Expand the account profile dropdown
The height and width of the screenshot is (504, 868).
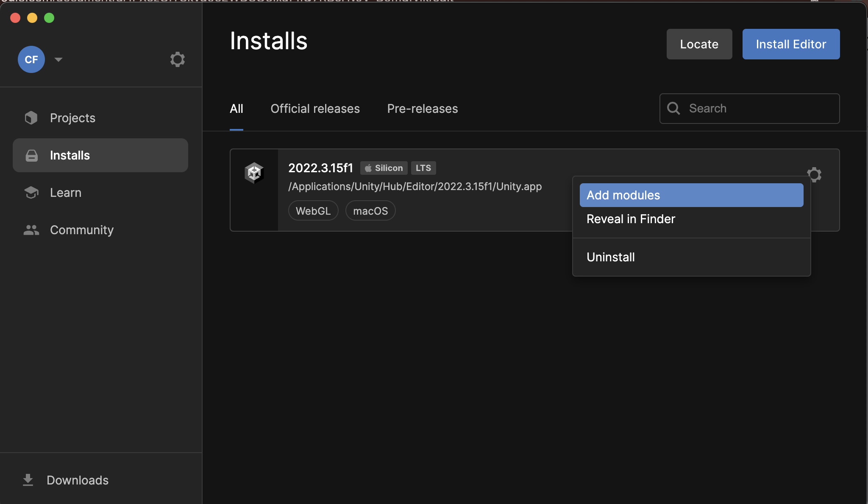[x=58, y=59]
